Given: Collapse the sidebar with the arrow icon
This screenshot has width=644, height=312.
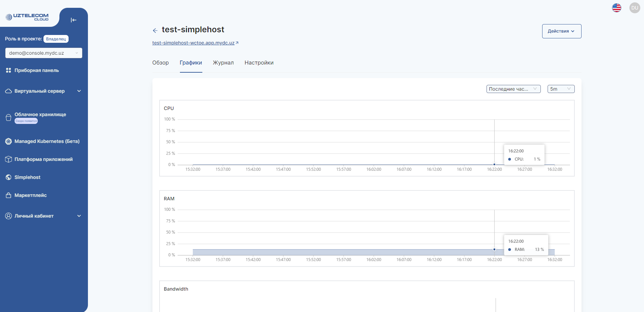Looking at the screenshot, I should tap(74, 20).
